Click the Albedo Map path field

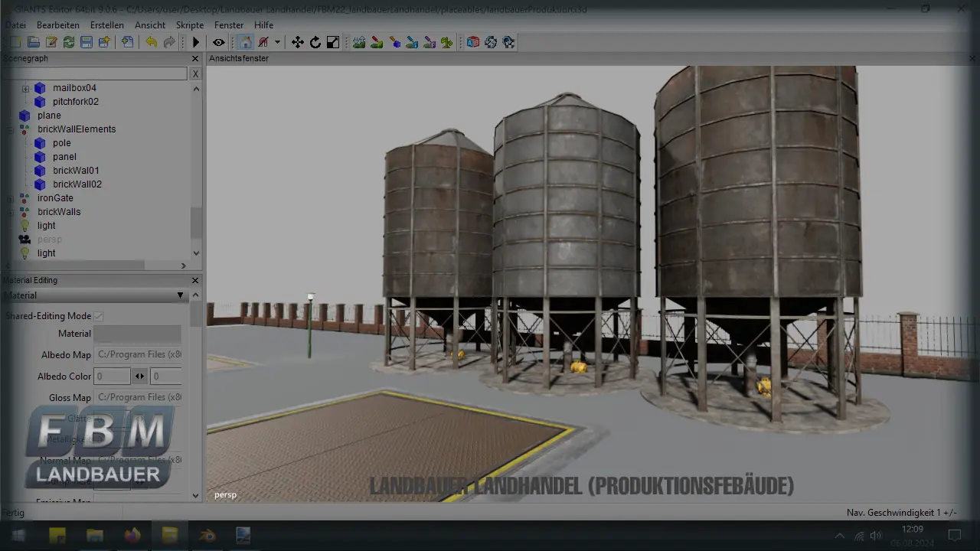138,355
